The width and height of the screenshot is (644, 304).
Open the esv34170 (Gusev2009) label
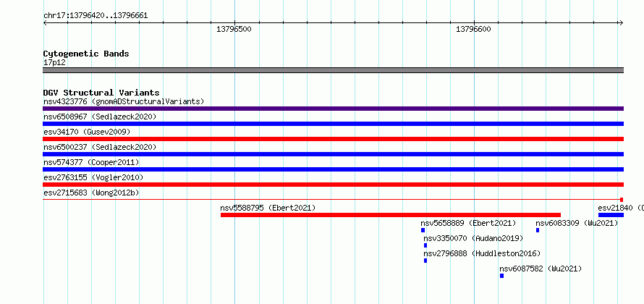pyautogui.click(x=87, y=132)
